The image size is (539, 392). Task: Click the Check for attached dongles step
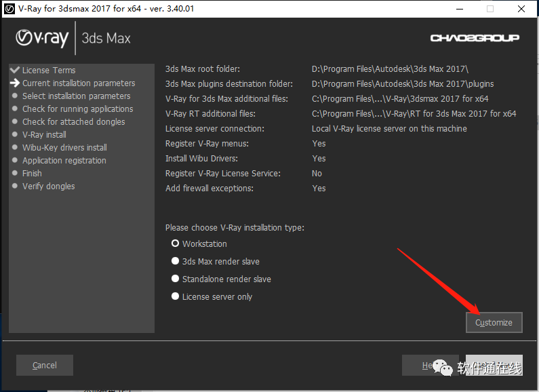point(74,121)
